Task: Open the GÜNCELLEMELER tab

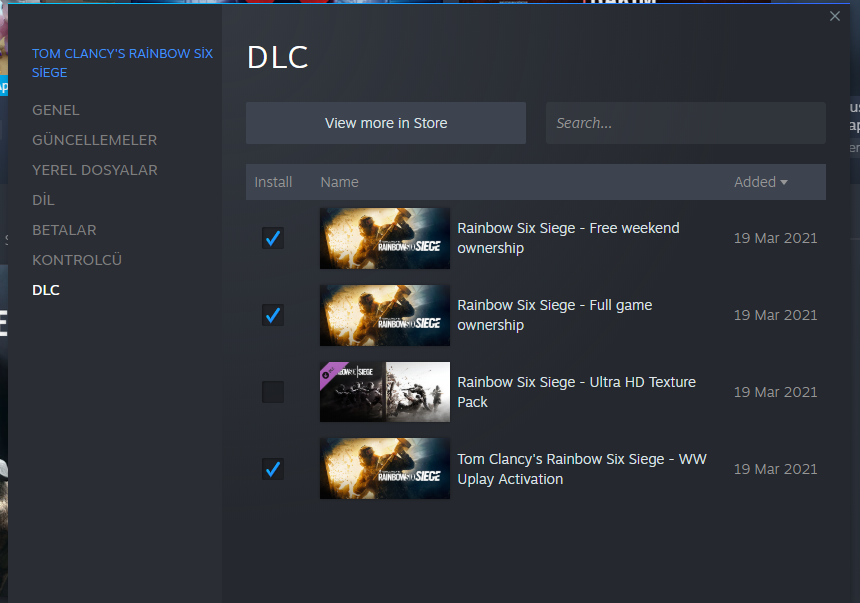Action: coord(94,140)
